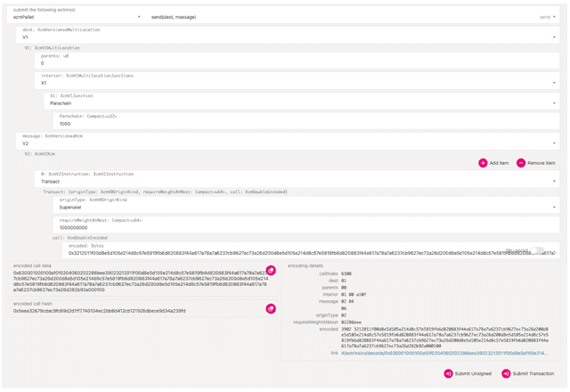Click the Submit Transaction icon button
This screenshot has width=570, height=392.
(506, 373)
